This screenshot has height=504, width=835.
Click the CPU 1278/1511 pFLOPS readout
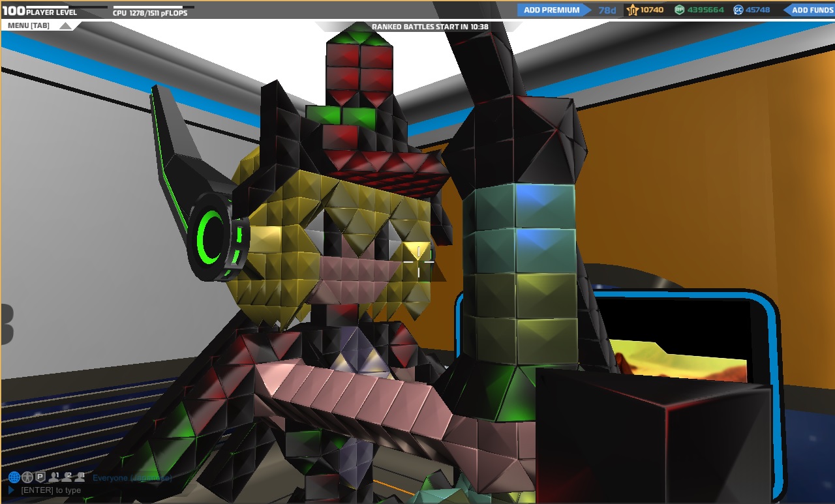click(149, 13)
